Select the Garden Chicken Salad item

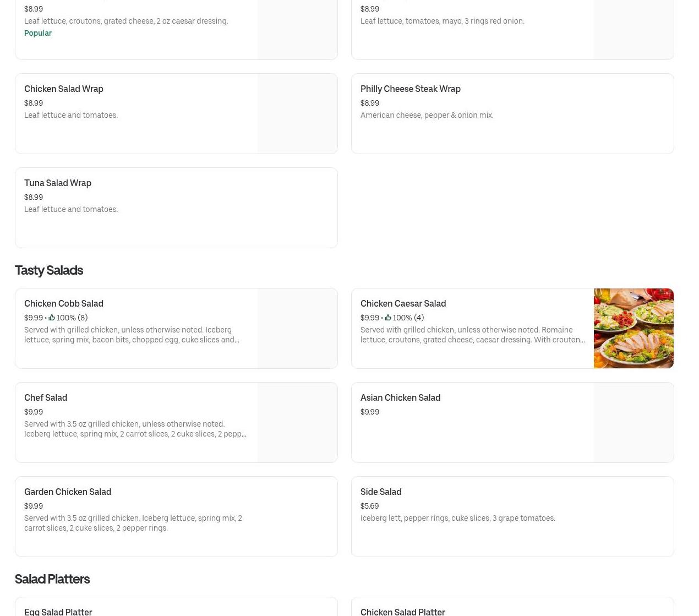176,517
